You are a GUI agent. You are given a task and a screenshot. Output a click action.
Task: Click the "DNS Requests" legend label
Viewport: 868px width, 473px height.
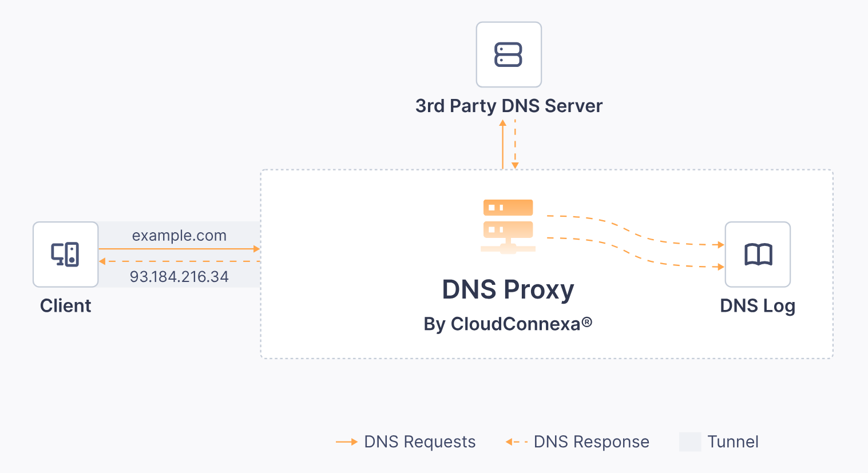coord(420,442)
